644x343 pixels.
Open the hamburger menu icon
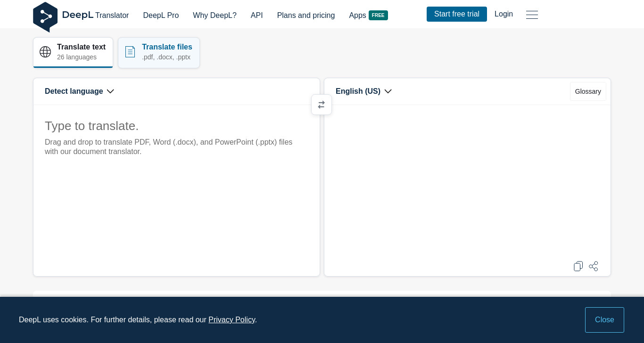click(x=532, y=15)
